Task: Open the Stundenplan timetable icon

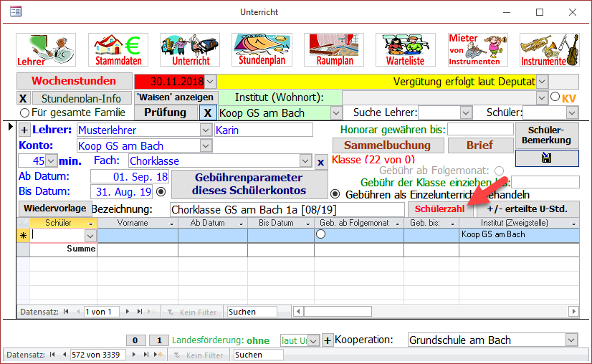Action: tap(262, 50)
